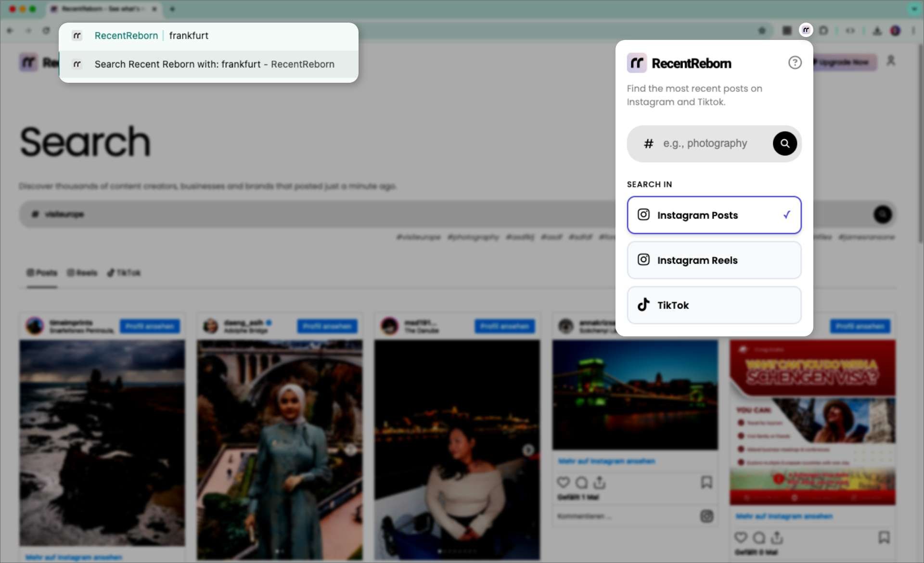The image size is (924, 563).
Task: Click 'Mehr auf Instagram ansehen' under night bridge photo
Action: click(606, 461)
